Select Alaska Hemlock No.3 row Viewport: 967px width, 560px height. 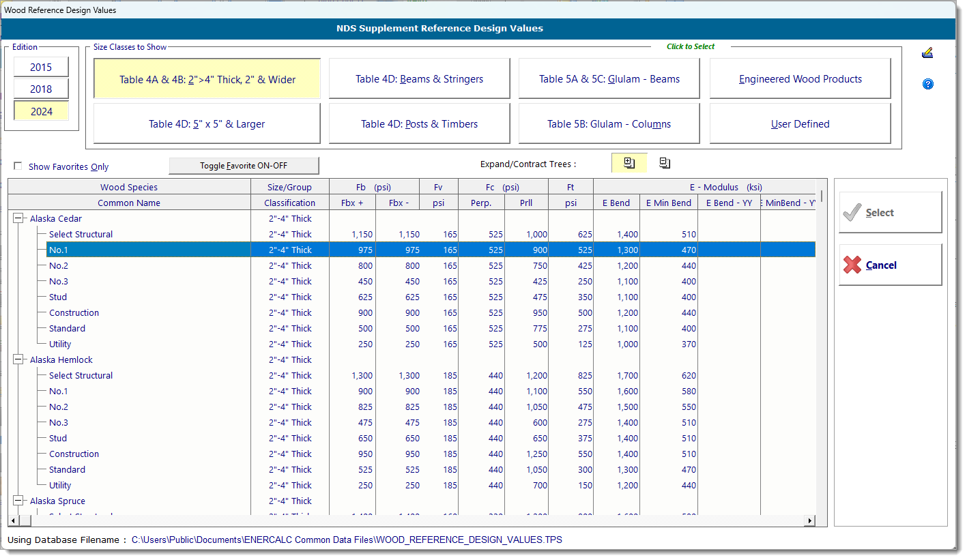tap(412, 422)
